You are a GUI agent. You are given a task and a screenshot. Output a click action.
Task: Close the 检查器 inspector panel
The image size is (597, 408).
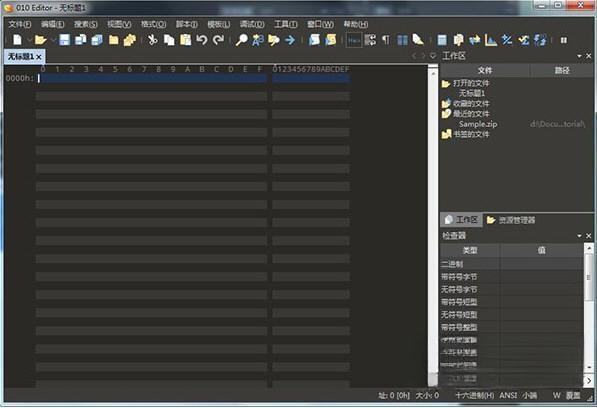[x=588, y=236]
